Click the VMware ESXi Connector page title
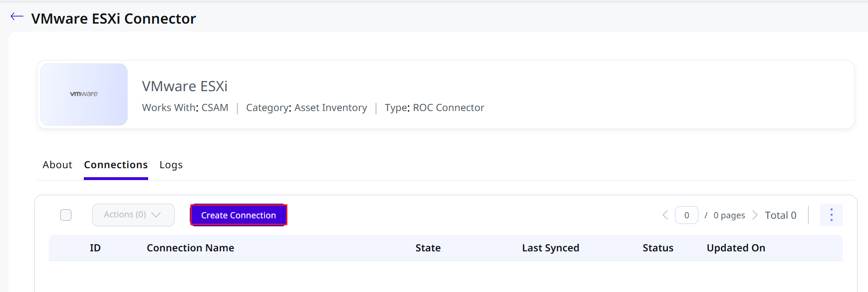 (x=114, y=18)
